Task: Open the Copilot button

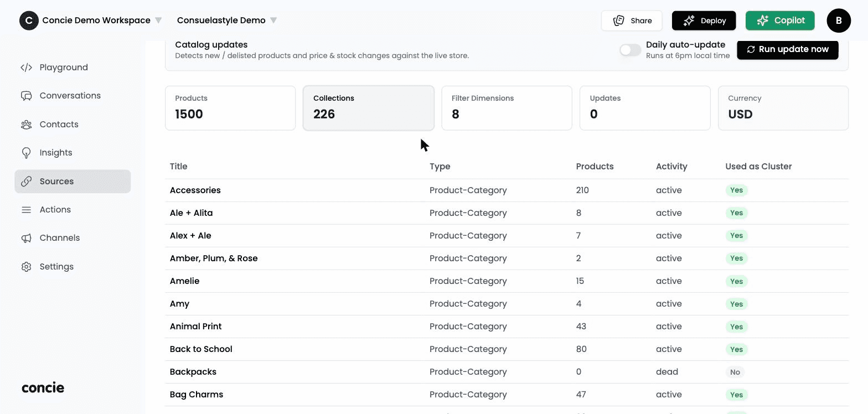Action: pyautogui.click(x=780, y=20)
